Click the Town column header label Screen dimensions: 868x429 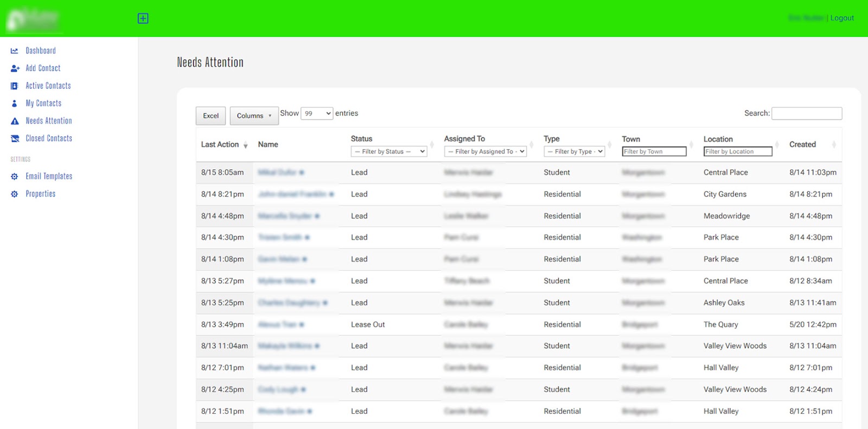pyautogui.click(x=631, y=139)
